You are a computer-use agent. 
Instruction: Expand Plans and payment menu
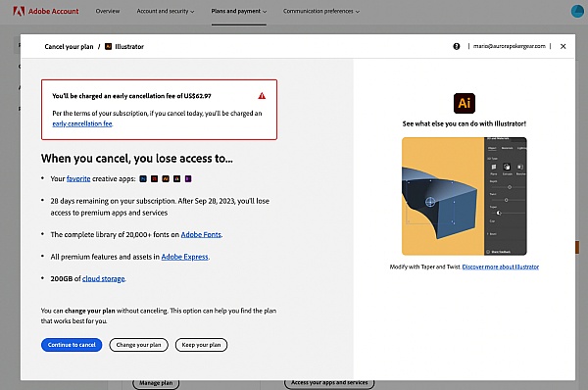click(x=239, y=11)
